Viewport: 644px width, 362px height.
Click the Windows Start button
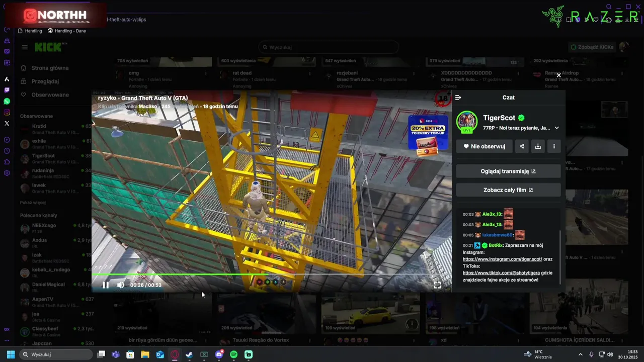11,354
